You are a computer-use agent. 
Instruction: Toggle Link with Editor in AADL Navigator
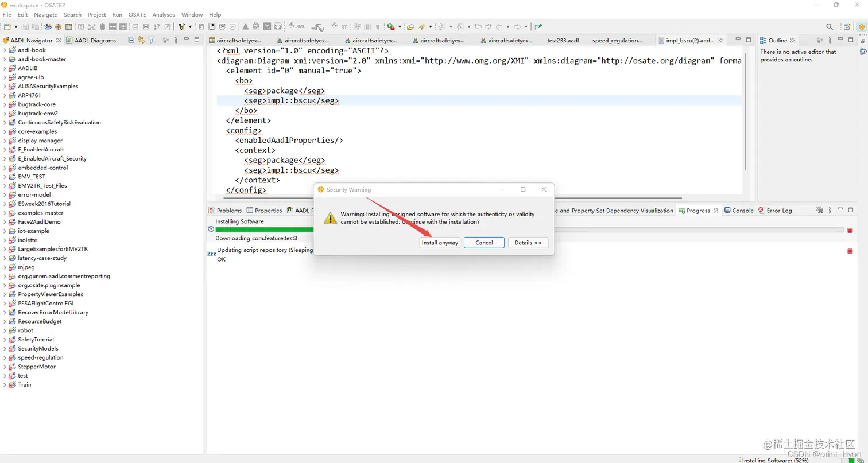[141, 40]
